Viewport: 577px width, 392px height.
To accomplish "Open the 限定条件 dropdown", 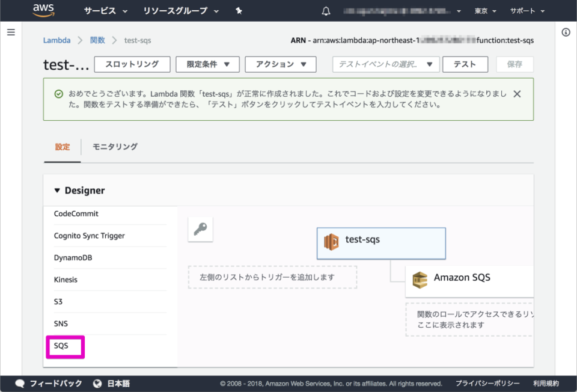I will pyautogui.click(x=207, y=64).
